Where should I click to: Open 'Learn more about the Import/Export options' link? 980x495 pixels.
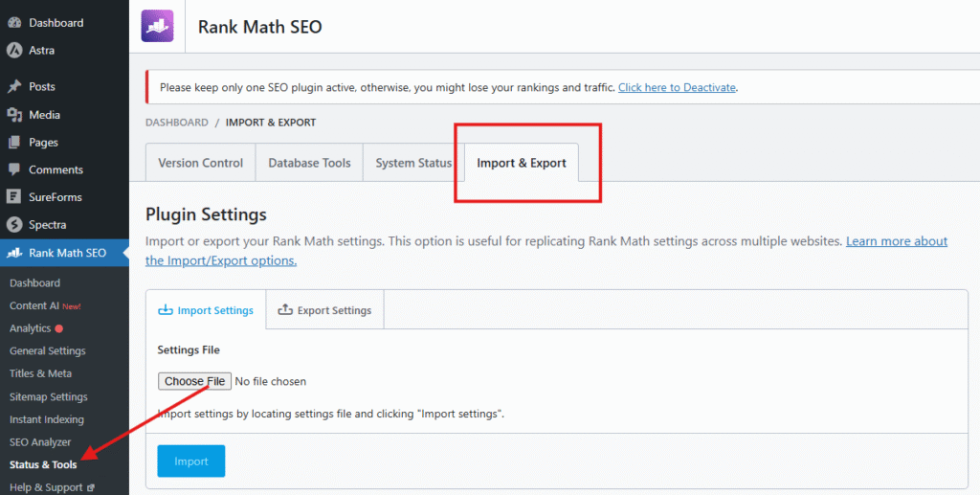(546, 251)
